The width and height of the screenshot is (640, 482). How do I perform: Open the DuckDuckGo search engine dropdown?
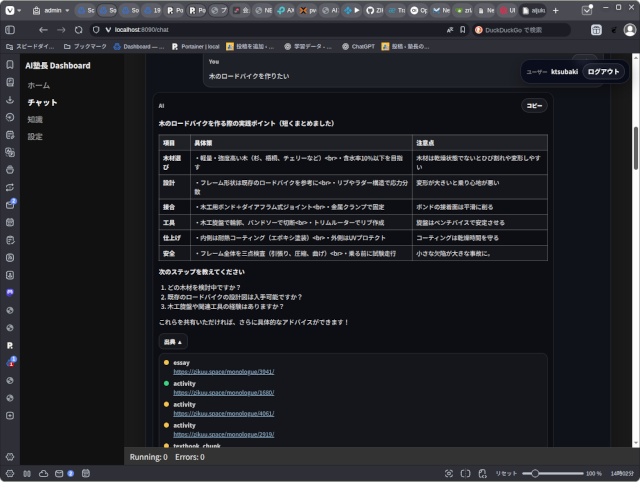coord(479,30)
